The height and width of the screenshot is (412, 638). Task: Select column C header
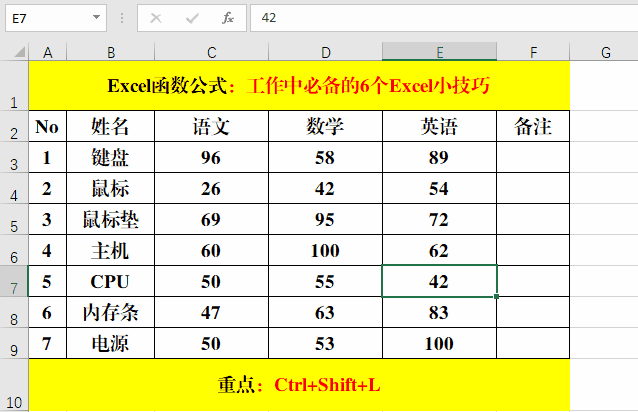tap(212, 52)
